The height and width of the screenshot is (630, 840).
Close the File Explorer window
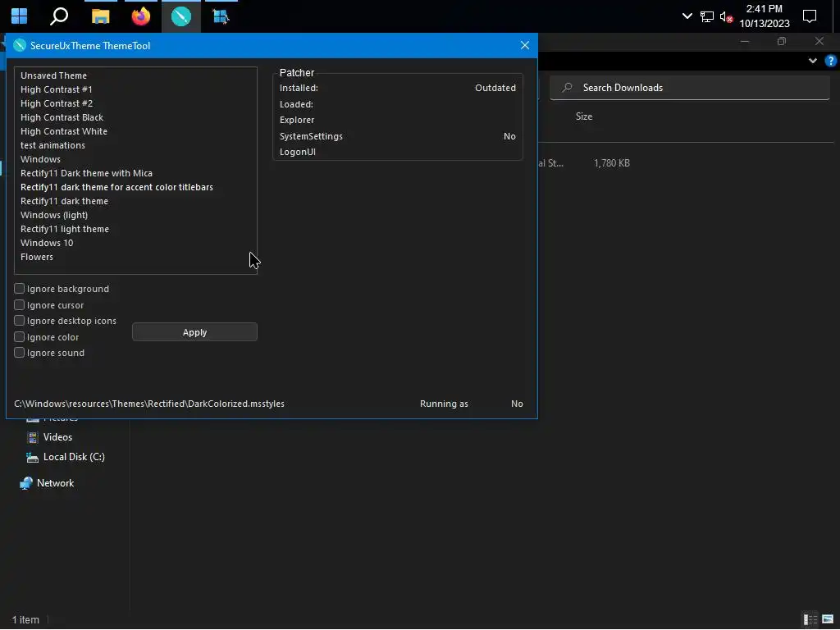click(x=819, y=41)
